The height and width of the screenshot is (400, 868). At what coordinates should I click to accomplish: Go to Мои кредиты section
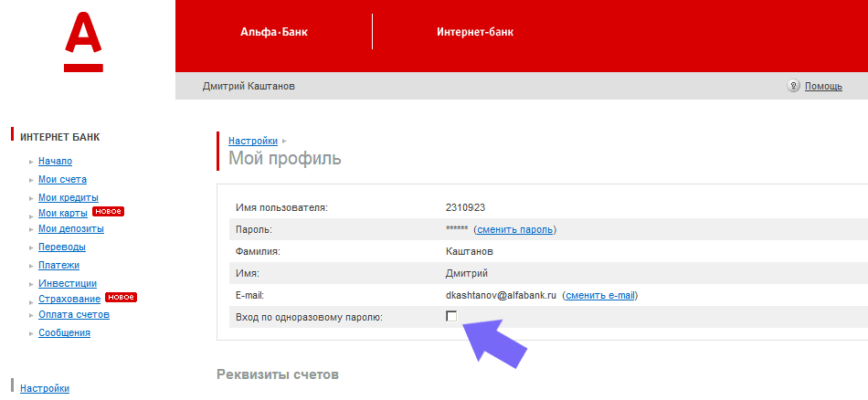pos(69,197)
